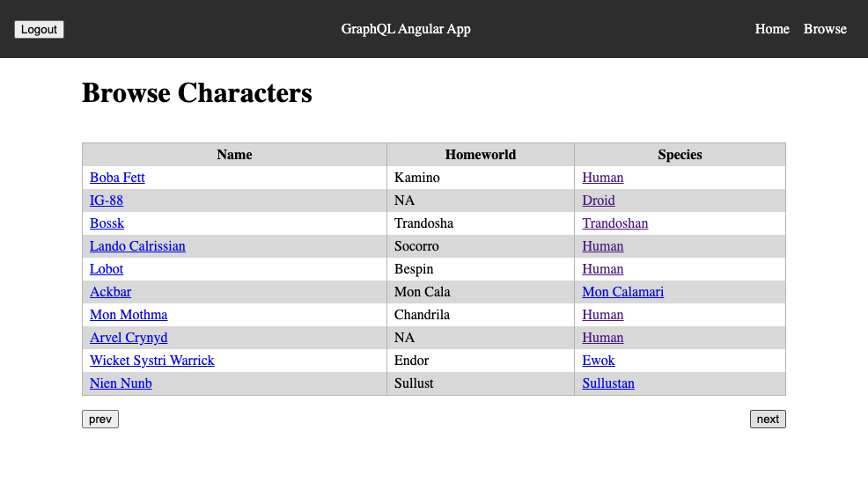The image size is (868, 489).
Task: Open Boba Fett character link
Action: click(x=117, y=178)
